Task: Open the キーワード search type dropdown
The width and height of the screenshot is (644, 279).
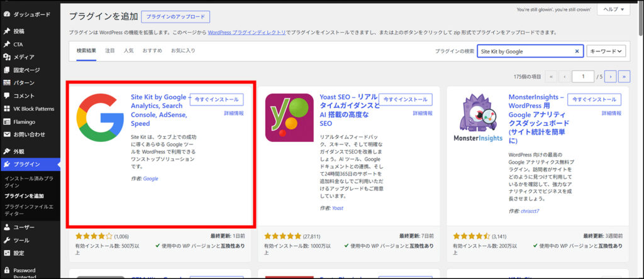Action: pos(606,52)
